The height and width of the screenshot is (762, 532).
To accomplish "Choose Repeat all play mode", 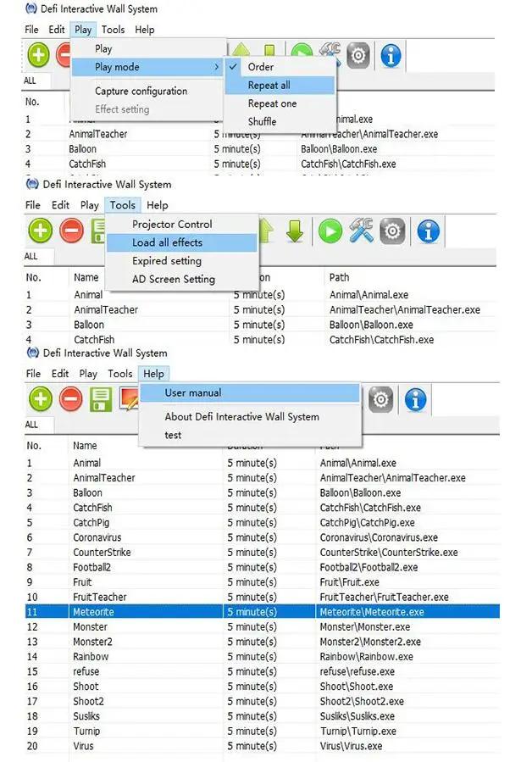I will coord(280,85).
